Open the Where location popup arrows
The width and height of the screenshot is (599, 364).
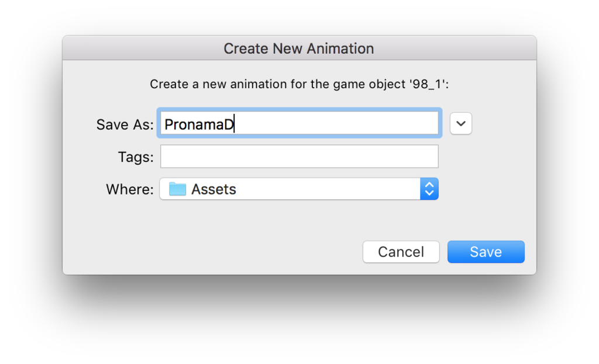point(429,189)
